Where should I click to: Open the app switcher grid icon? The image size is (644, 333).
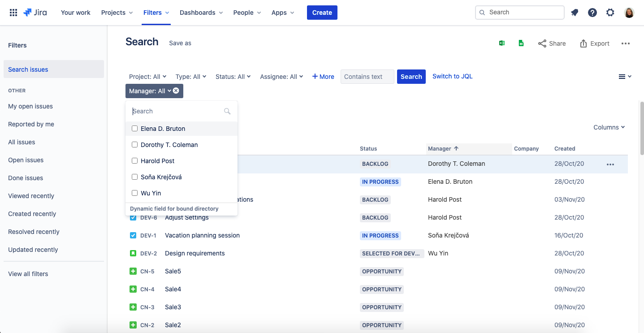pos(13,13)
